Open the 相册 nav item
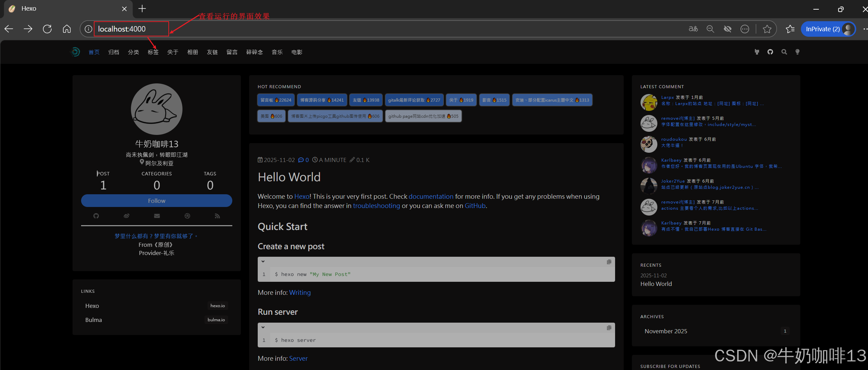Viewport: 868px width, 370px height. (192, 52)
